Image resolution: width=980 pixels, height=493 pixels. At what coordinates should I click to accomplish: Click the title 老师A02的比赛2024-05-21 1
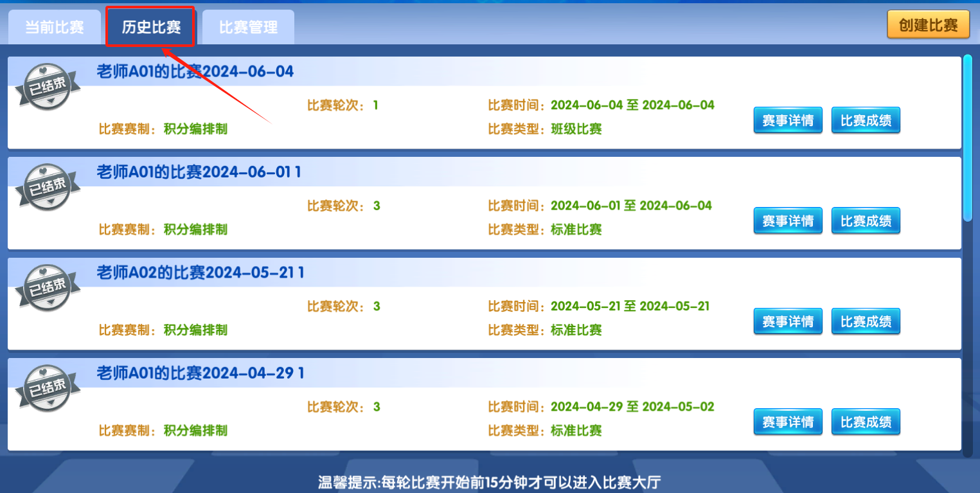(200, 273)
